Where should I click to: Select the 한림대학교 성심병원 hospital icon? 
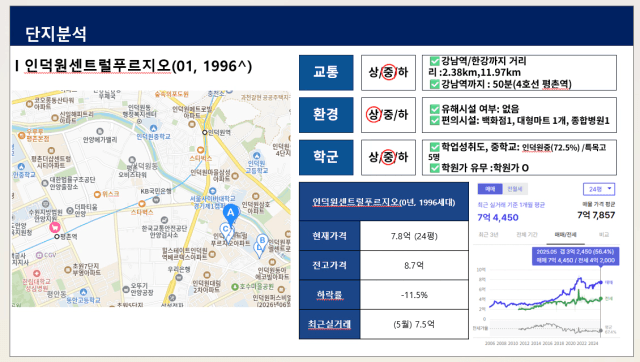37,273
